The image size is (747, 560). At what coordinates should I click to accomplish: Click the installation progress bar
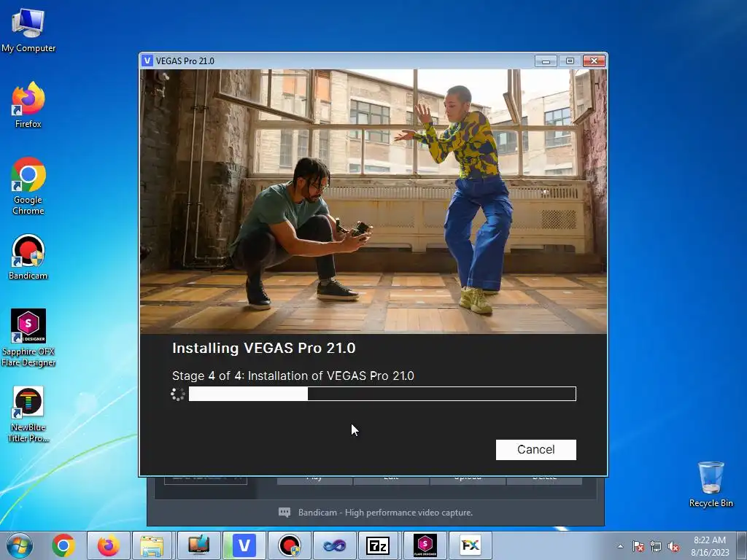coord(382,394)
